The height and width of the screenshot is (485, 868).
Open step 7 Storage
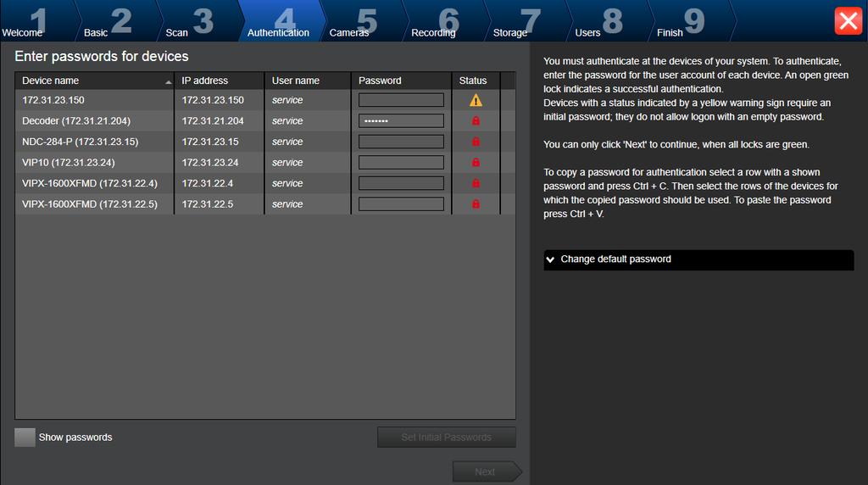(526, 21)
